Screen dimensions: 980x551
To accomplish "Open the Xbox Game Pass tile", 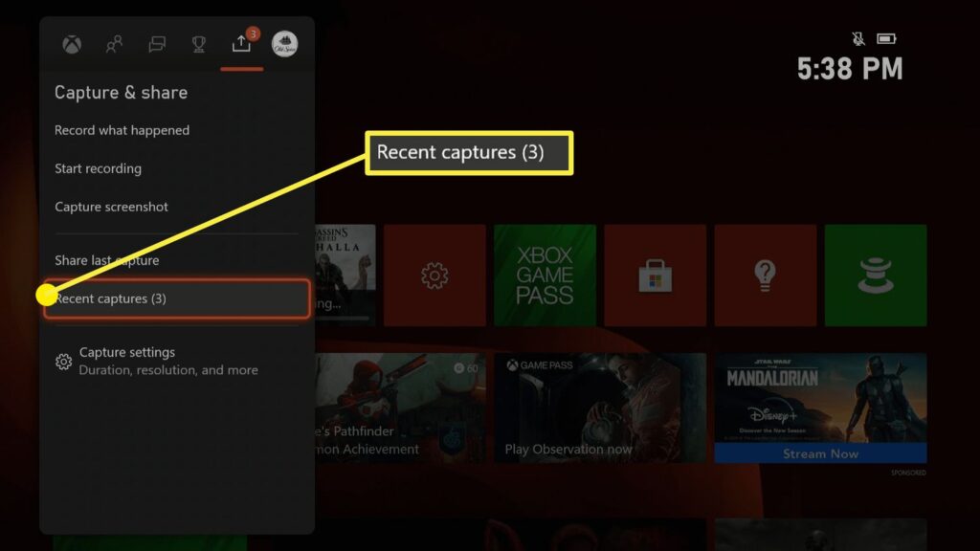I will 545,275.
